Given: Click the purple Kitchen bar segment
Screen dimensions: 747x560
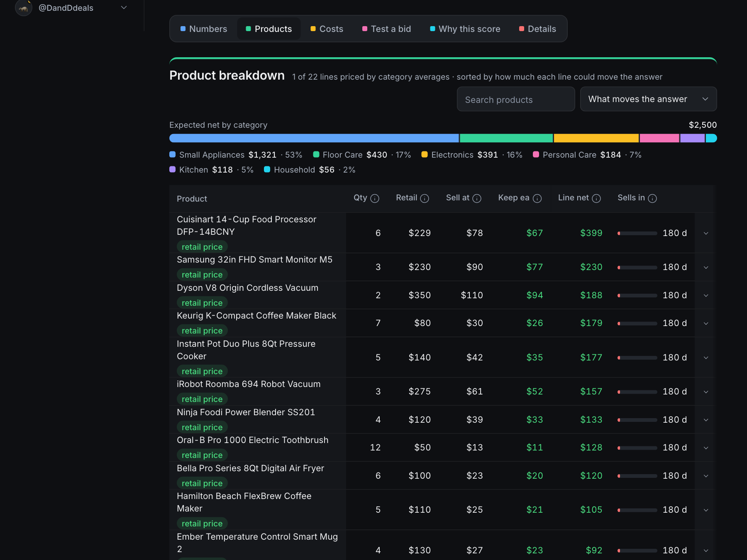Looking at the screenshot, I should point(692,138).
